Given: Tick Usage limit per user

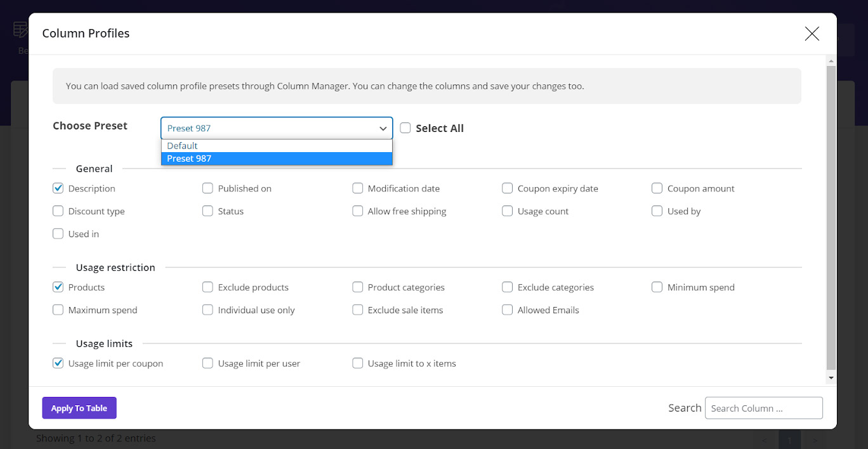Looking at the screenshot, I should point(207,363).
